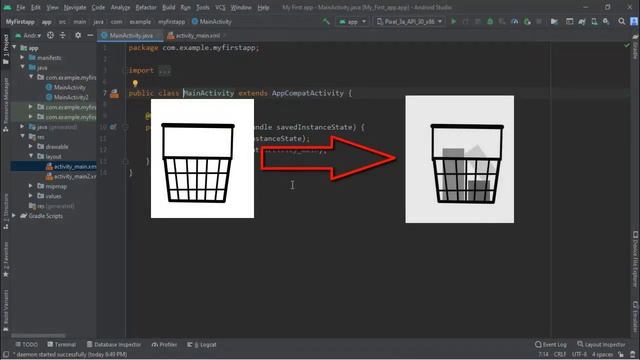Screen dimensions: 640x360
Task: Click the yellow lightbulb intention icon
Action: tap(135, 84)
